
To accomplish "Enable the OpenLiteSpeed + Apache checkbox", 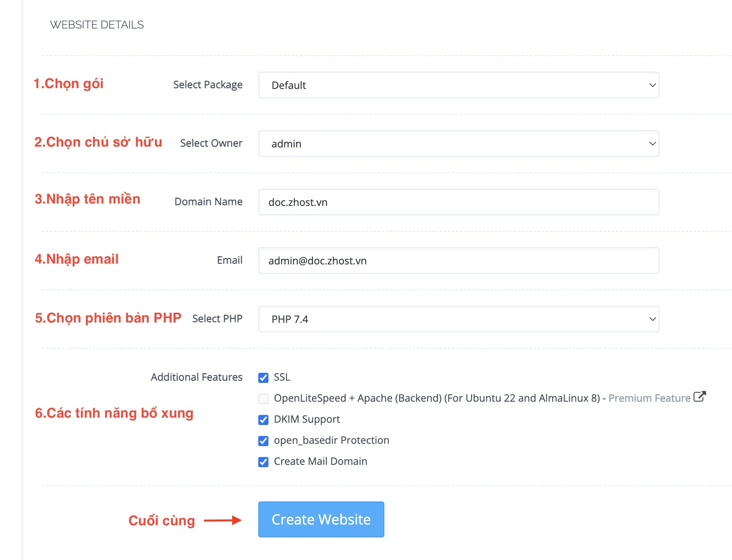I will (263, 399).
